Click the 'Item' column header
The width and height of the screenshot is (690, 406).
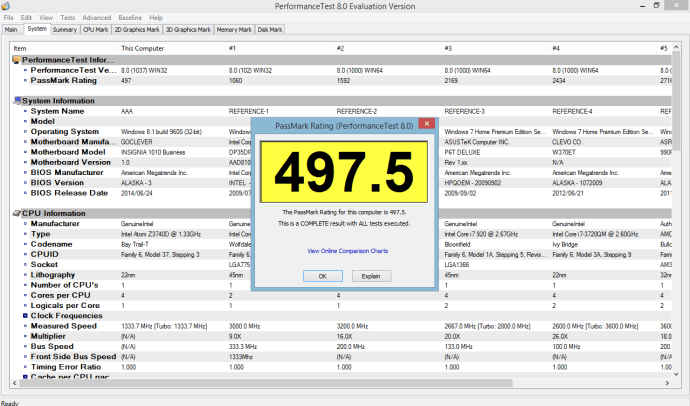pos(64,48)
